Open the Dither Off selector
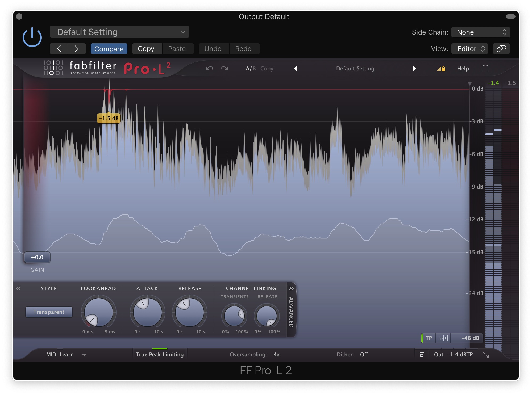532x395 pixels. (x=364, y=355)
